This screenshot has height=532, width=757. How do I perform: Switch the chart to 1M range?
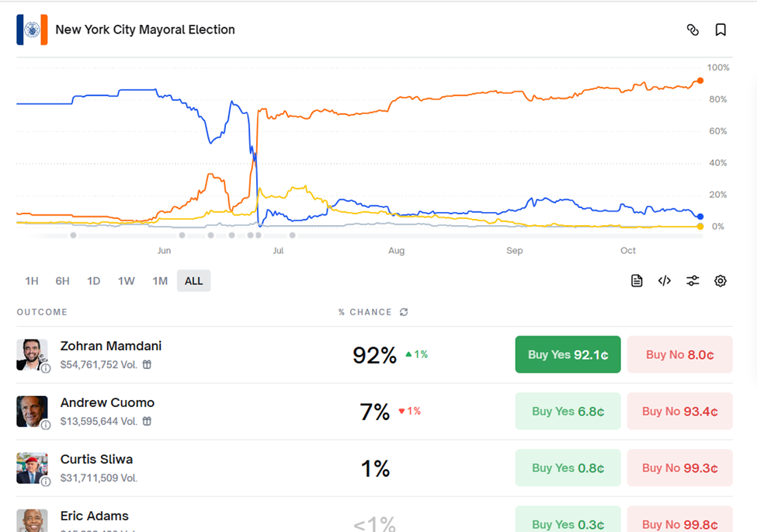[160, 281]
